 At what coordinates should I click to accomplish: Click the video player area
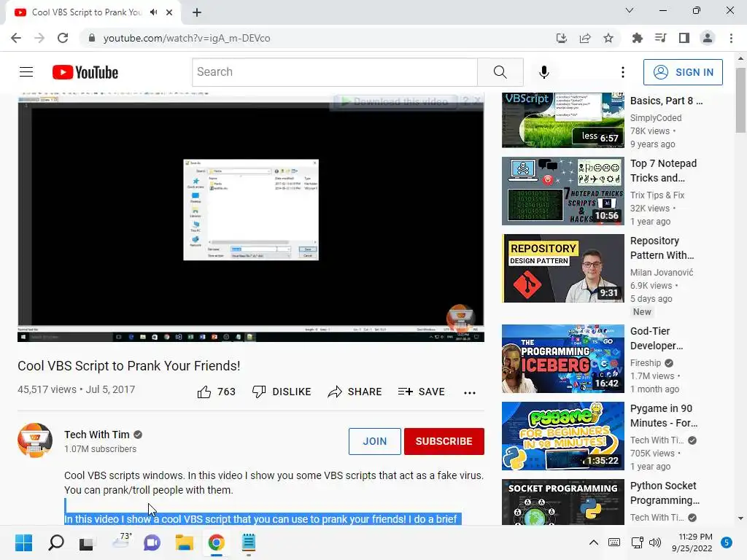251,217
